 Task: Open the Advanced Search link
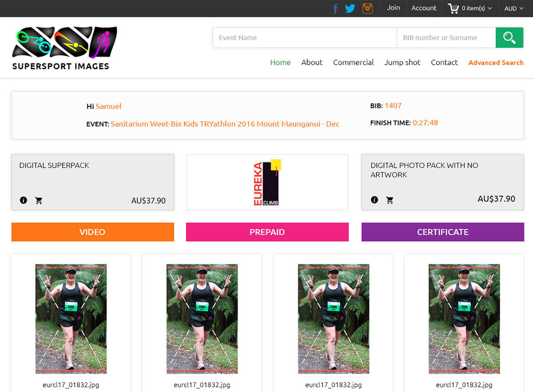[496, 62]
